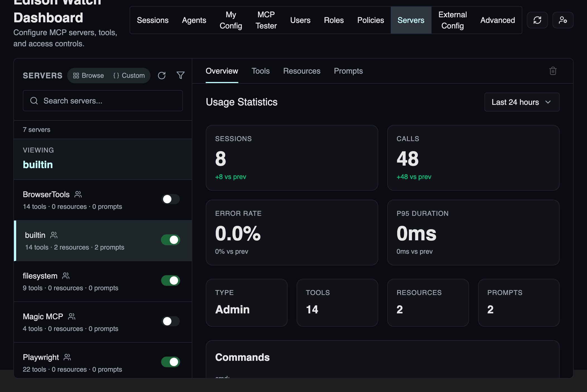The width and height of the screenshot is (587, 392).
Task: Click the search magnifier in Search servers field
Action: point(34,101)
